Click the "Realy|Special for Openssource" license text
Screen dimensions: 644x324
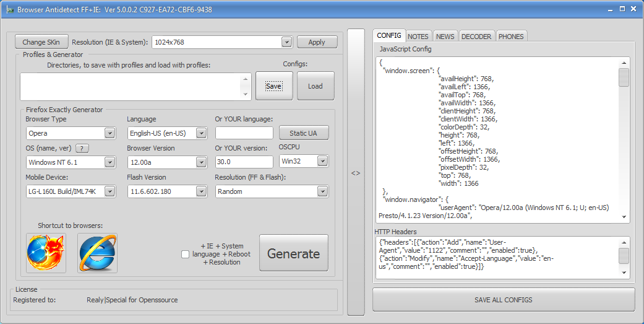coord(132,300)
